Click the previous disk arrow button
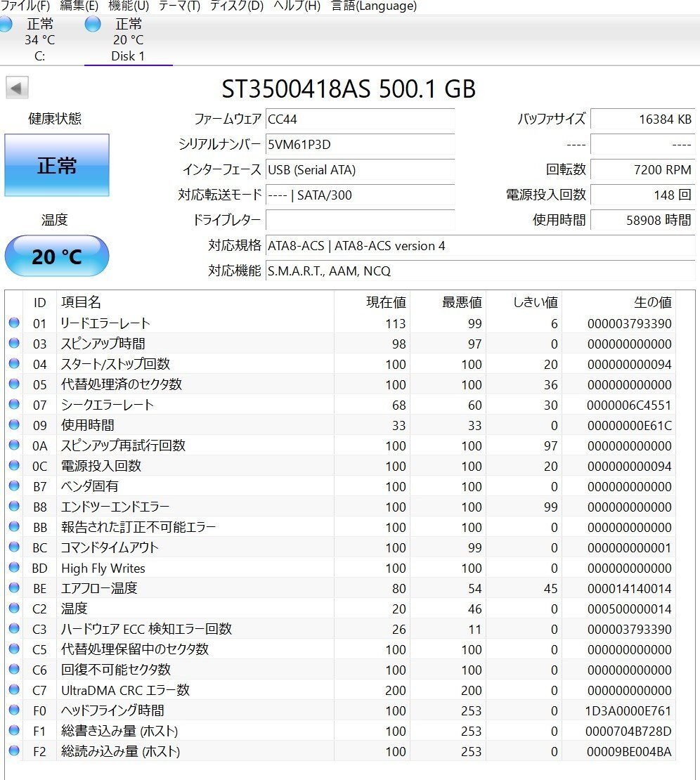 [x=17, y=89]
